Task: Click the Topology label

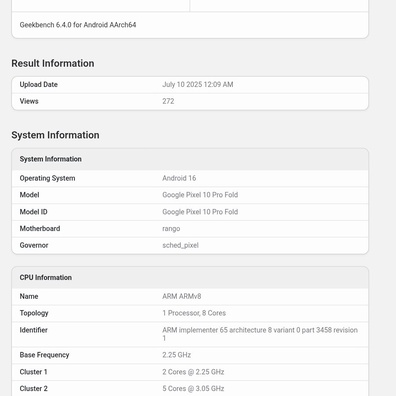Action: coord(34,313)
